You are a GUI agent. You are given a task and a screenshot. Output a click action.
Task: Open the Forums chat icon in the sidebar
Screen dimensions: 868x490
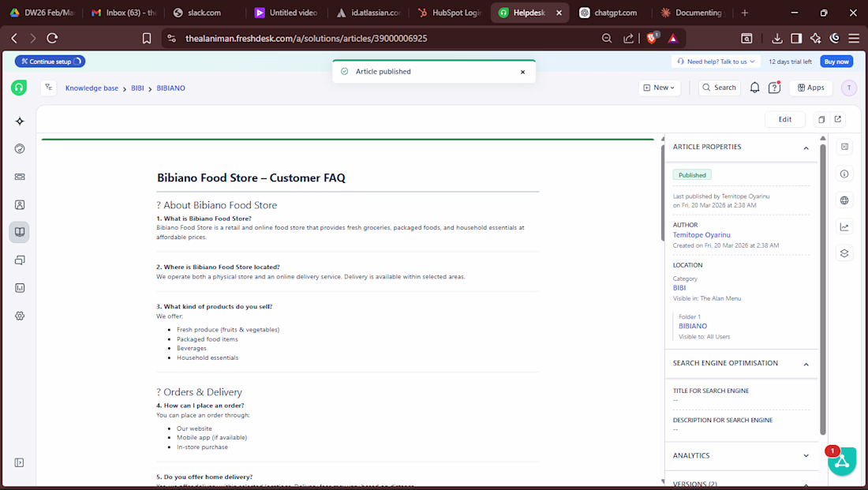tap(20, 260)
